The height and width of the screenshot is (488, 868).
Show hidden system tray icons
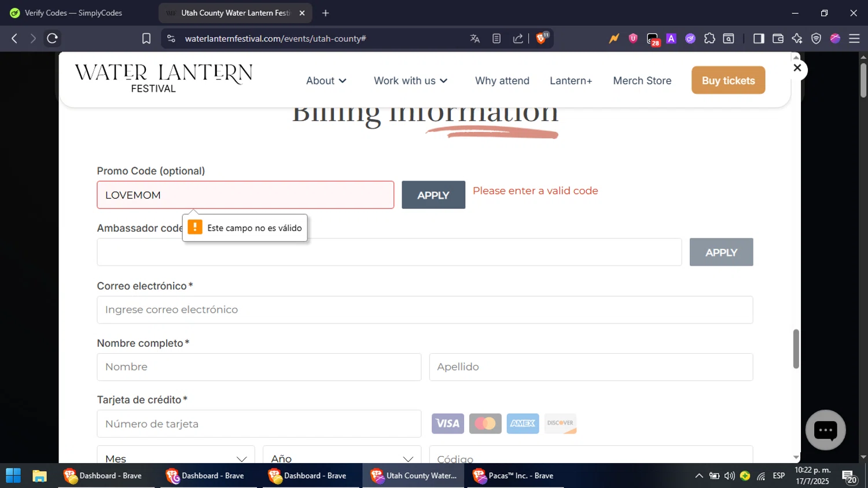coord(699,476)
